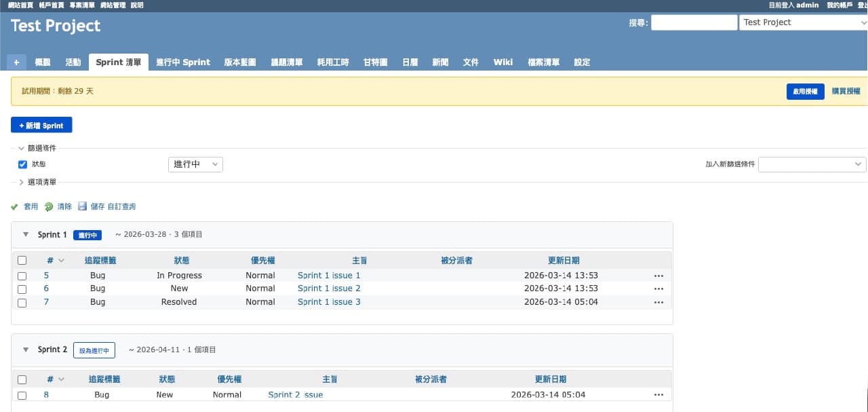Open the 進行中 status filter dropdown

click(195, 164)
